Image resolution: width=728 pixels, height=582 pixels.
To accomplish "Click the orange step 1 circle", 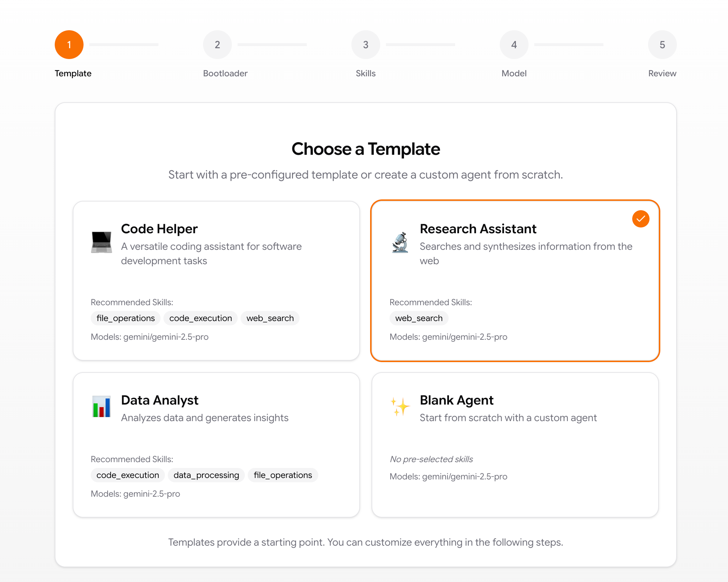I will [x=69, y=45].
